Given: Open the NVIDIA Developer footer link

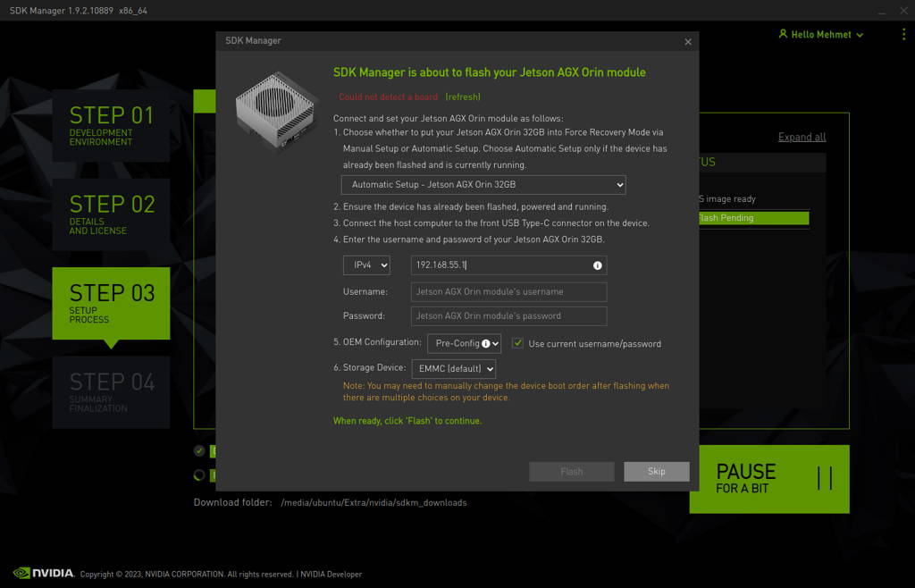Looking at the screenshot, I should click(x=331, y=575).
